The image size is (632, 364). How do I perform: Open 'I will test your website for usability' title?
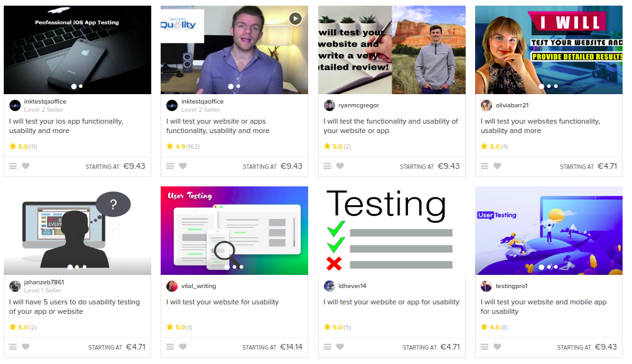click(223, 302)
